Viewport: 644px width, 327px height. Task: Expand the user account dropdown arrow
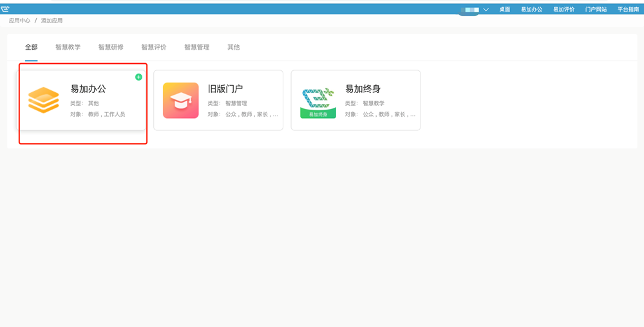coord(486,10)
